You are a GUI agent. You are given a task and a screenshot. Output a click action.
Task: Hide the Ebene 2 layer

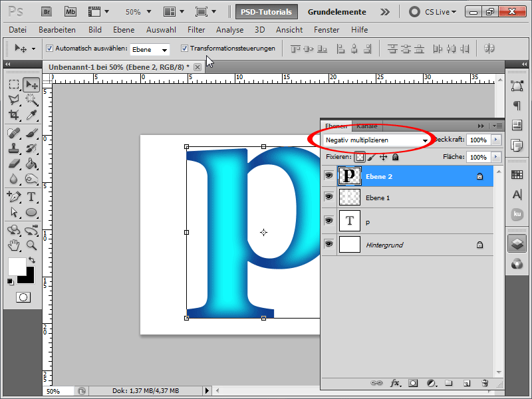click(x=329, y=176)
